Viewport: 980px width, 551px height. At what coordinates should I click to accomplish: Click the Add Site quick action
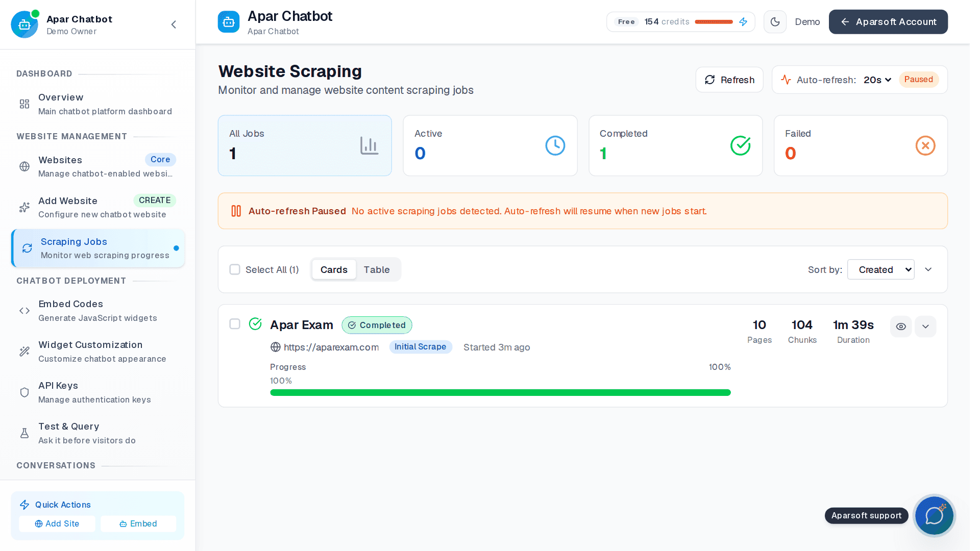(57, 524)
